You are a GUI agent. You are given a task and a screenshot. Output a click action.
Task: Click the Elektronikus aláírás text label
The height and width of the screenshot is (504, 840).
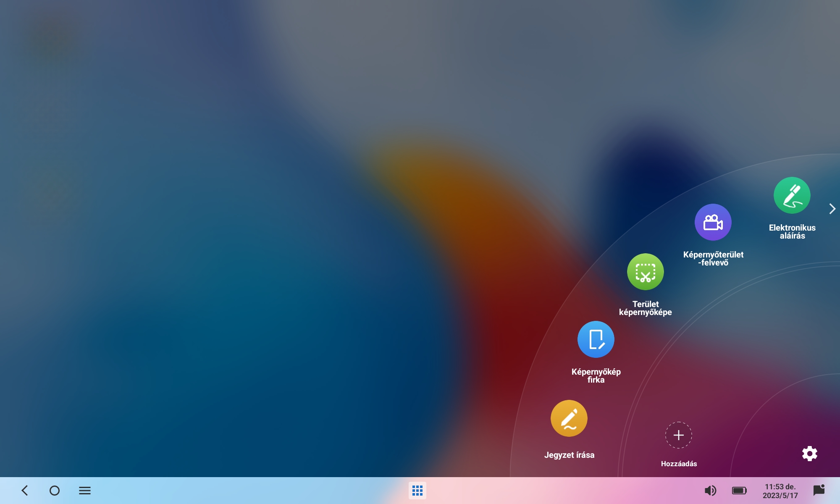792,231
